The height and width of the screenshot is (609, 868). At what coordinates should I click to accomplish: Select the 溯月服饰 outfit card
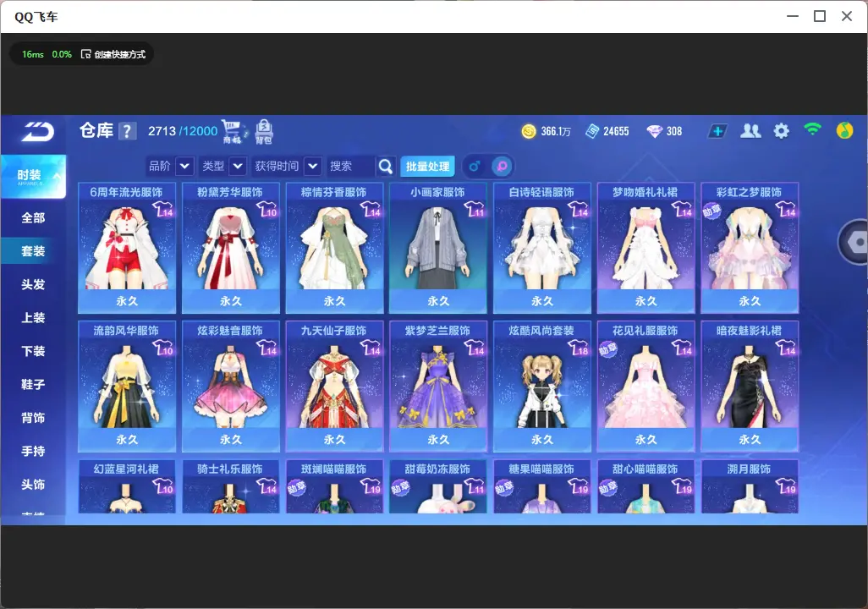point(750,486)
